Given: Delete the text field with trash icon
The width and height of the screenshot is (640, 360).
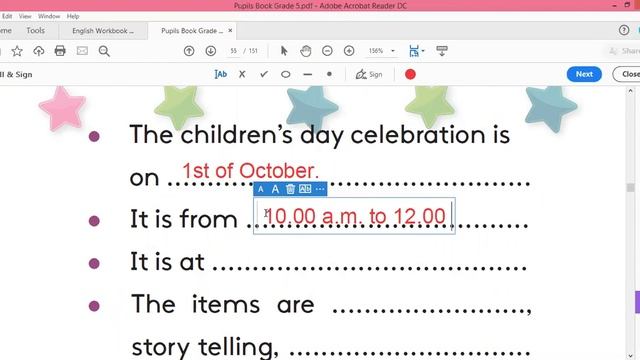Looking at the screenshot, I should pos(290,189).
